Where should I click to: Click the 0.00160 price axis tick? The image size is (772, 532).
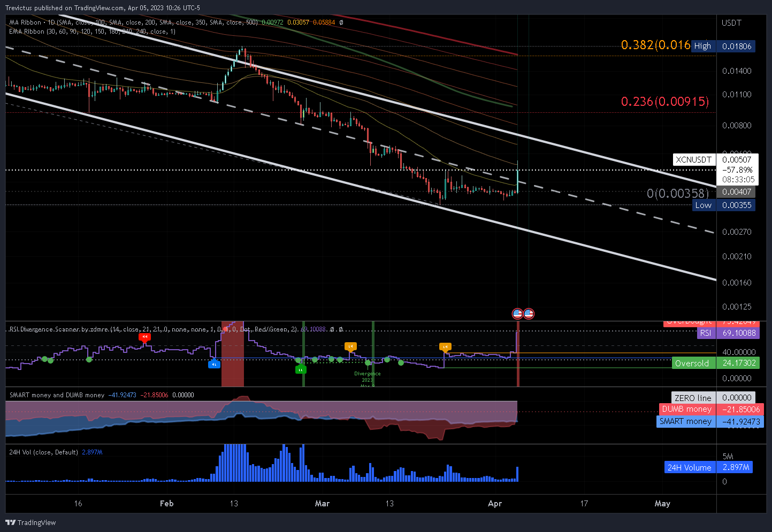(x=737, y=282)
